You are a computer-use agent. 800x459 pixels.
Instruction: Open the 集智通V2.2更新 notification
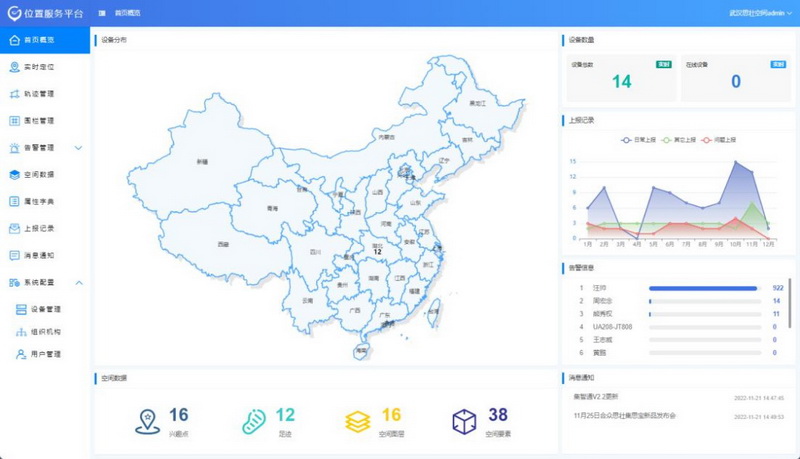coord(596,397)
